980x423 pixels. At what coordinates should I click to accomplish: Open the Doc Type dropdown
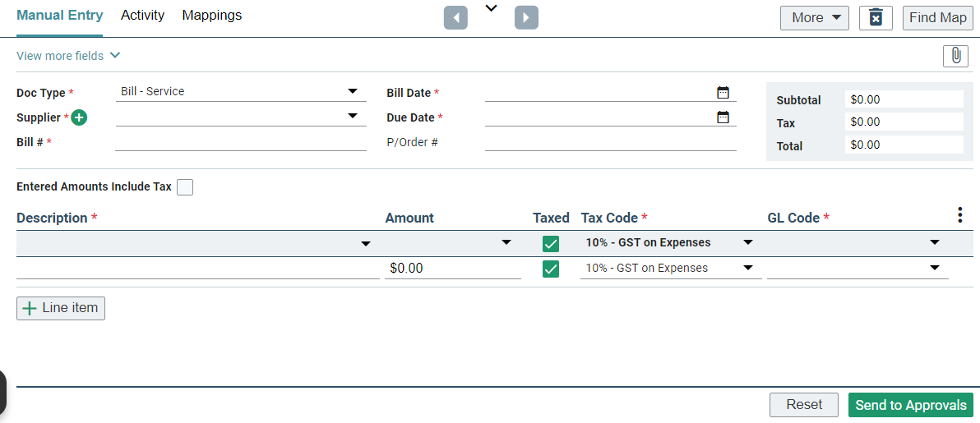[x=353, y=91]
